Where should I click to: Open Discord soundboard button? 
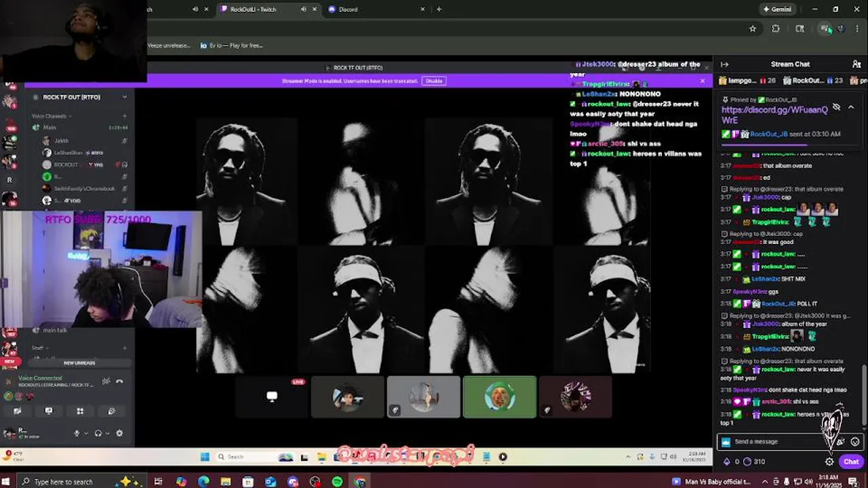111,411
